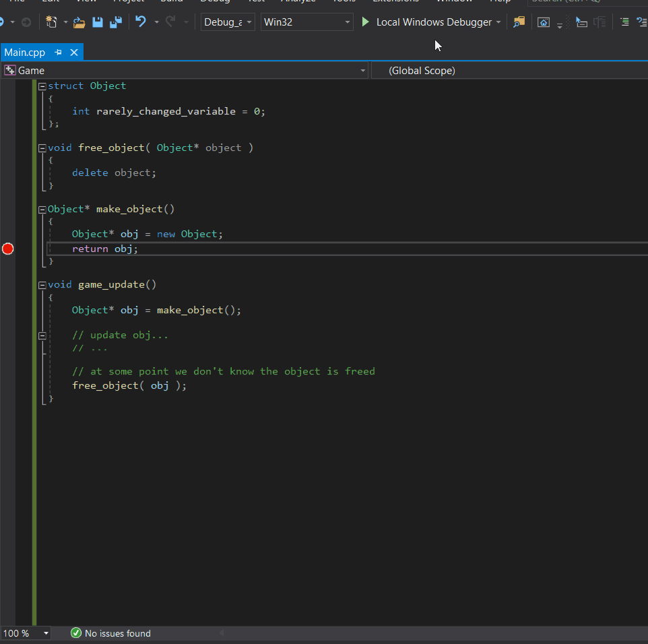Click the Undo arrow icon
Image resolution: width=648 pixels, height=644 pixels.
(x=140, y=22)
